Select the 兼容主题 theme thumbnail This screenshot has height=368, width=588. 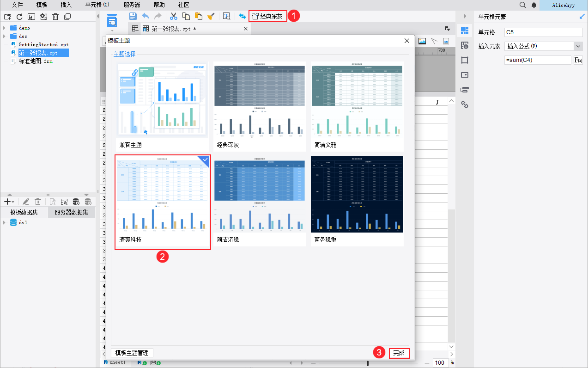tap(162, 106)
